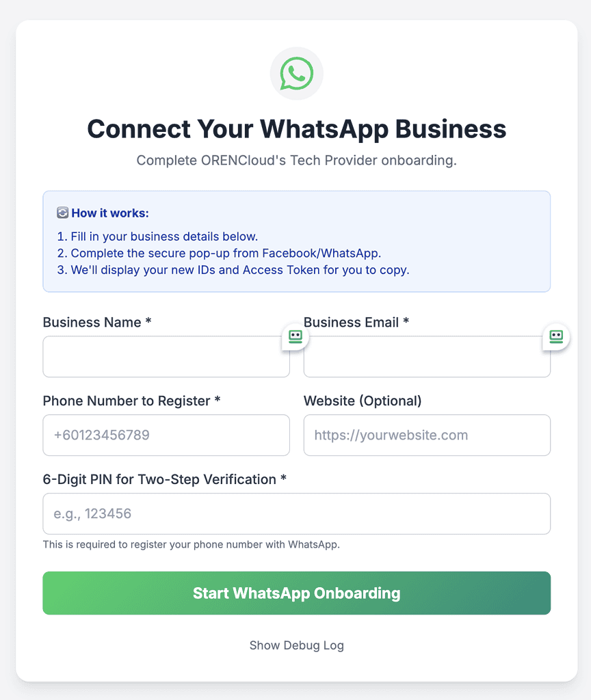This screenshot has height=700, width=591.
Task: Click password manager icon on Business Email field
Action: tap(555, 336)
